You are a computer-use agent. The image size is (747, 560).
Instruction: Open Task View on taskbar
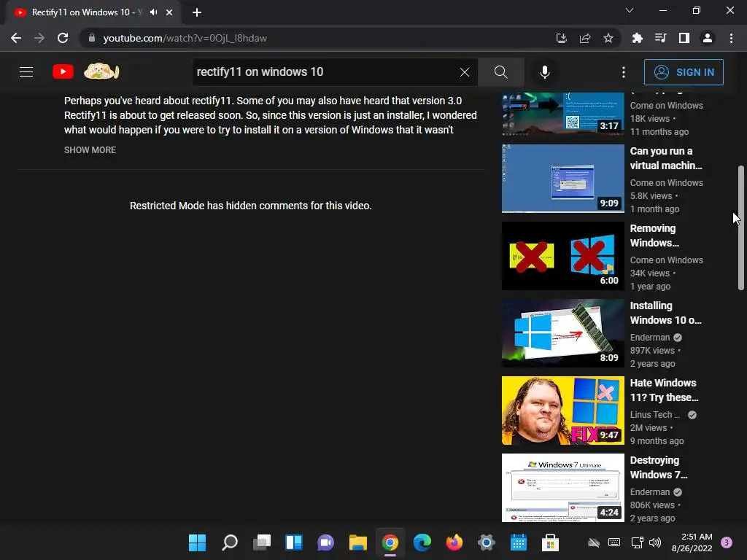[262, 542]
